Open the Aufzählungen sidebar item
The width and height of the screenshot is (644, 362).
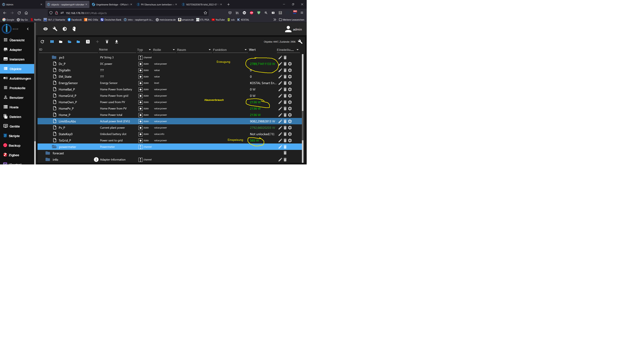click(x=16, y=78)
